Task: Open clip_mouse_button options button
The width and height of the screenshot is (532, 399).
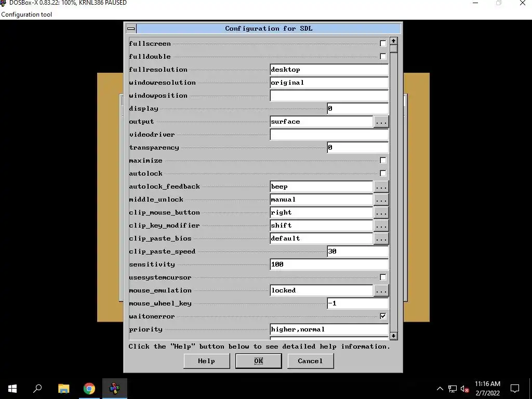Action: click(x=381, y=212)
